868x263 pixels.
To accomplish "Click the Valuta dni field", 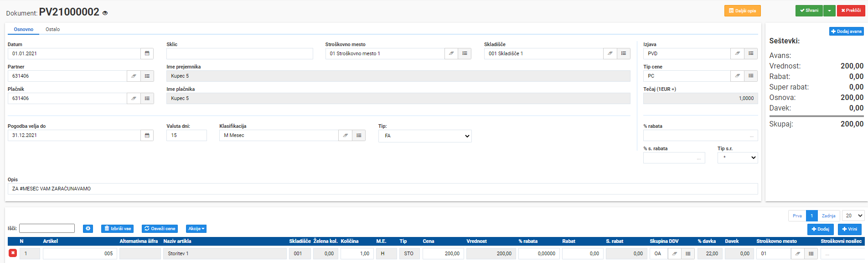I will point(186,135).
